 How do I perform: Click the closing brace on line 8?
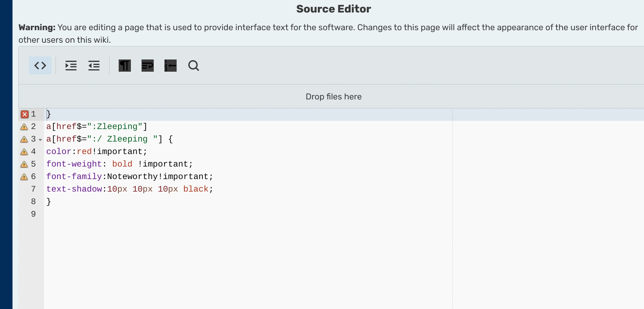(49, 202)
